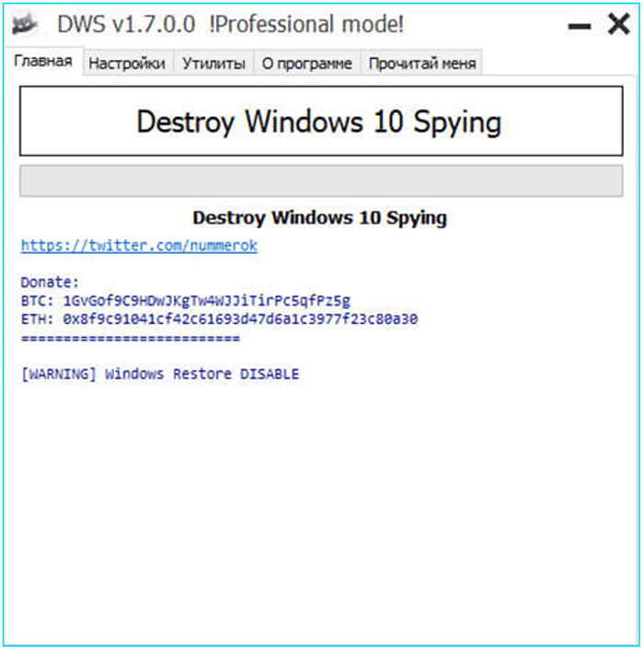Select the Утилиты tab
This screenshot has width=644, height=648.
tap(213, 64)
